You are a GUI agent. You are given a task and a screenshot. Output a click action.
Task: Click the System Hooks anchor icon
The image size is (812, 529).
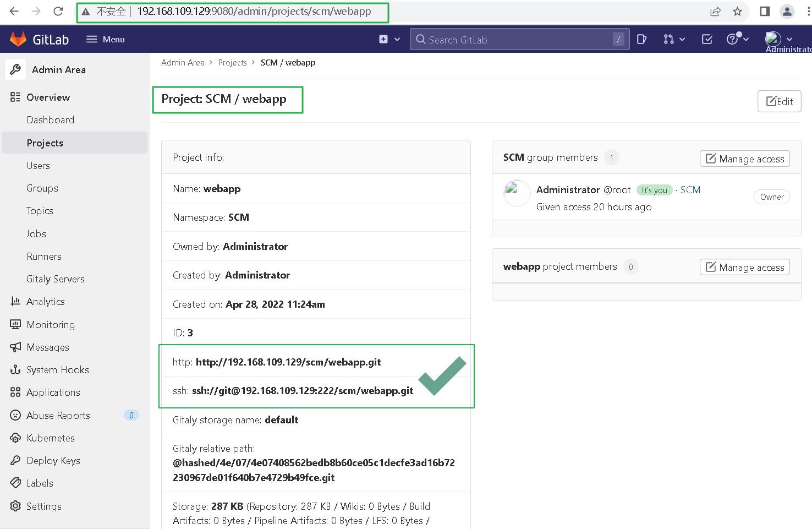coord(15,369)
